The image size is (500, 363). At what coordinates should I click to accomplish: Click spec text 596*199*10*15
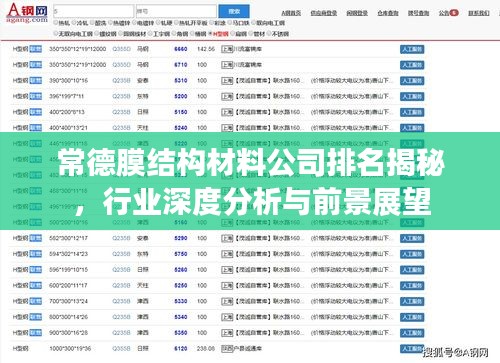69,270
